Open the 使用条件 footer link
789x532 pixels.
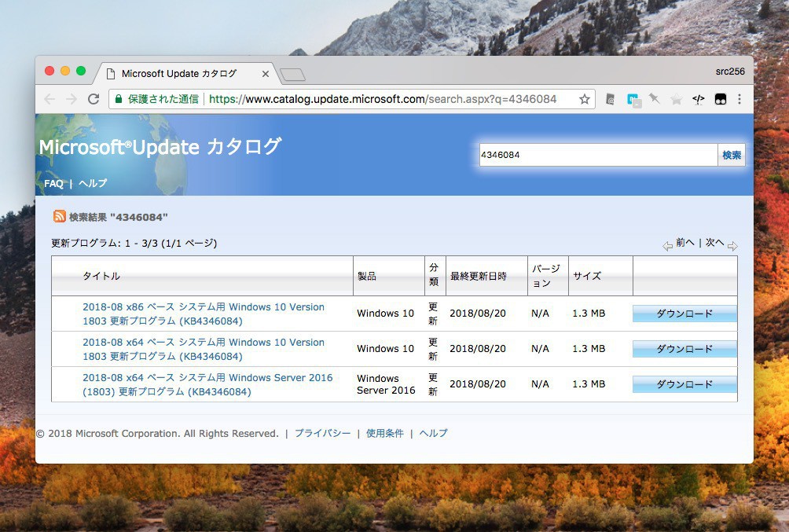click(x=384, y=433)
